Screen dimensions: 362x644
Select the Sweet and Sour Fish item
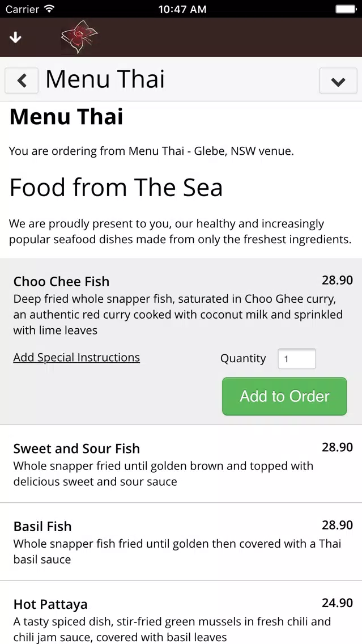tap(76, 448)
